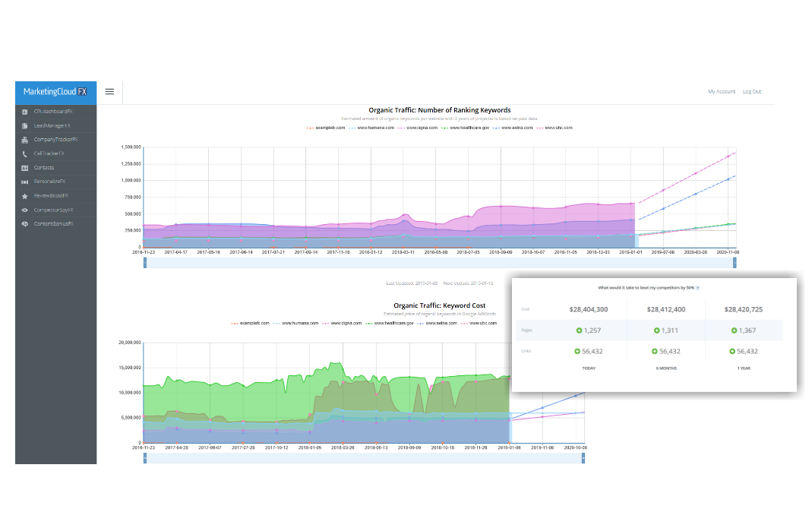Screen dimensions: 812x528
Task: Click the LeadManagerFX document icon
Action: [24, 126]
